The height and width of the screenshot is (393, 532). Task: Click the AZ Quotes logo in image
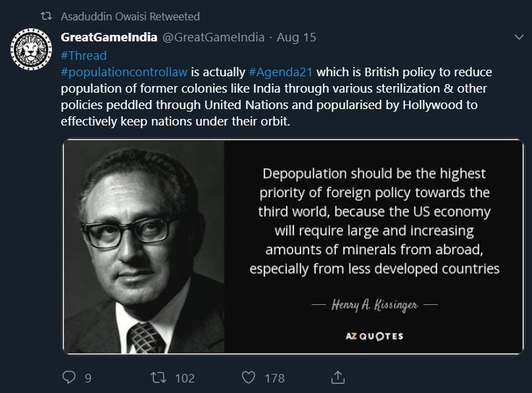coord(374,336)
